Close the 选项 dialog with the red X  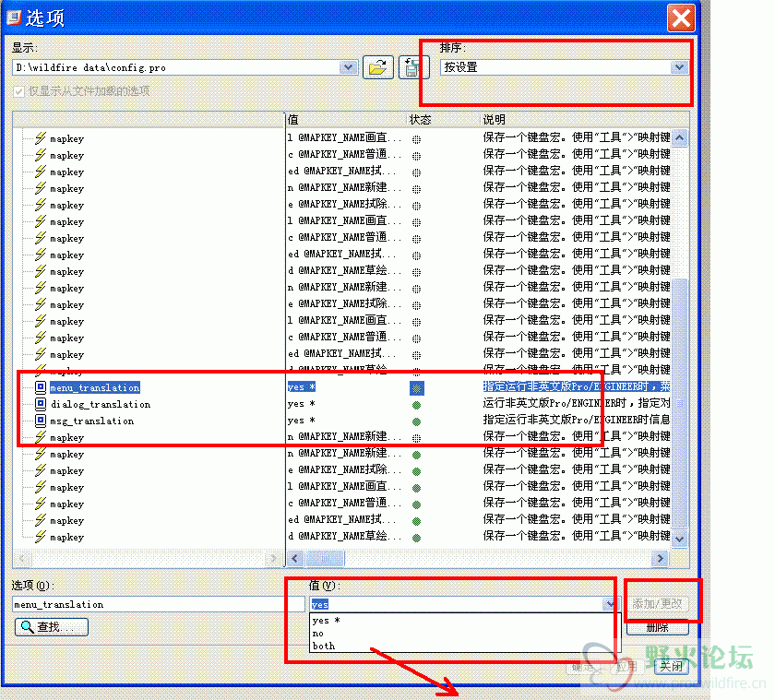coord(681,18)
